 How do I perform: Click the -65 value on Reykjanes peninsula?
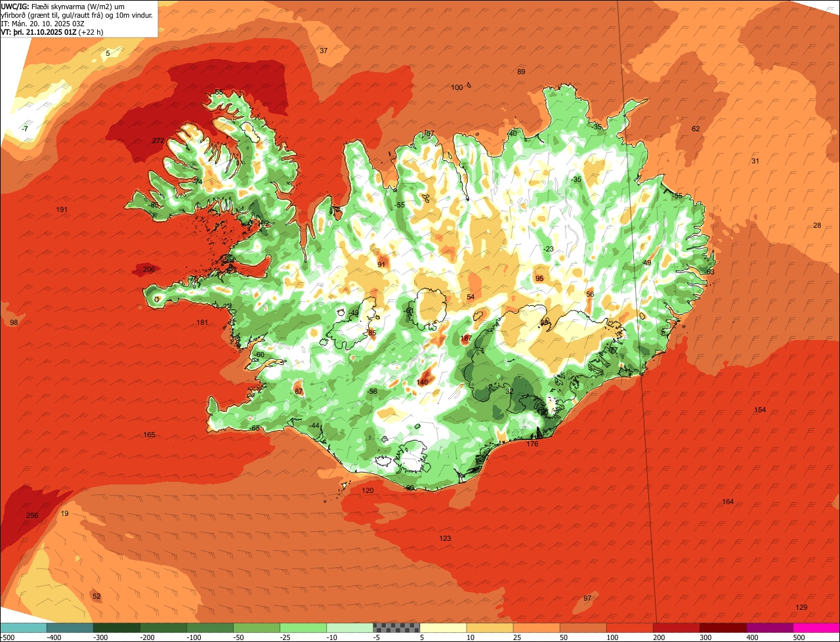[x=255, y=428]
